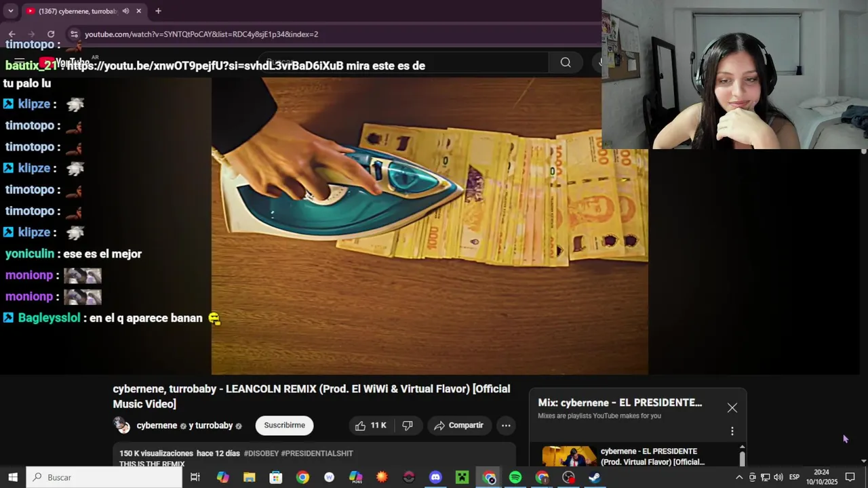Dislike the video
868x488 pixels.
(x=408, y=426)
